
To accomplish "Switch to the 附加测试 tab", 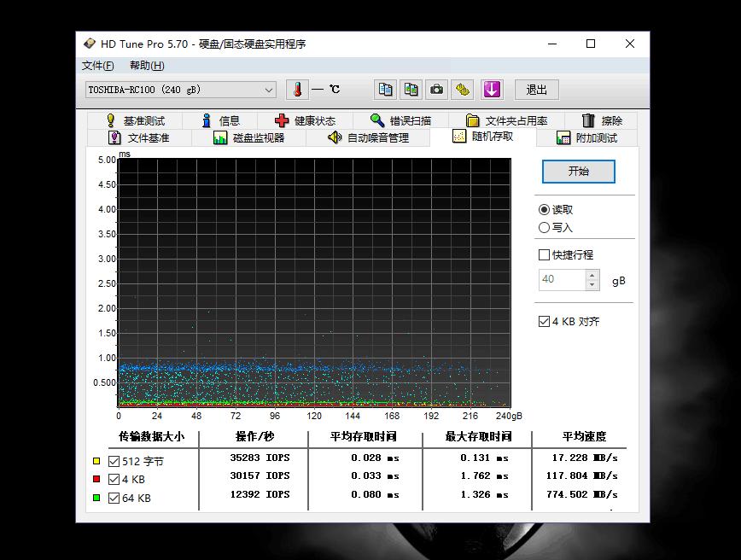I will point(596,137).
